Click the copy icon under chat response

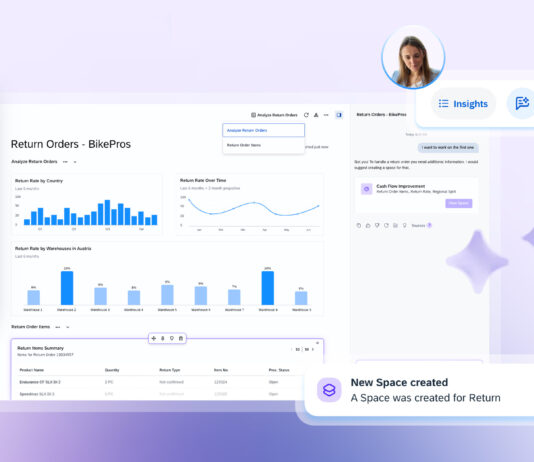(359, 225)
